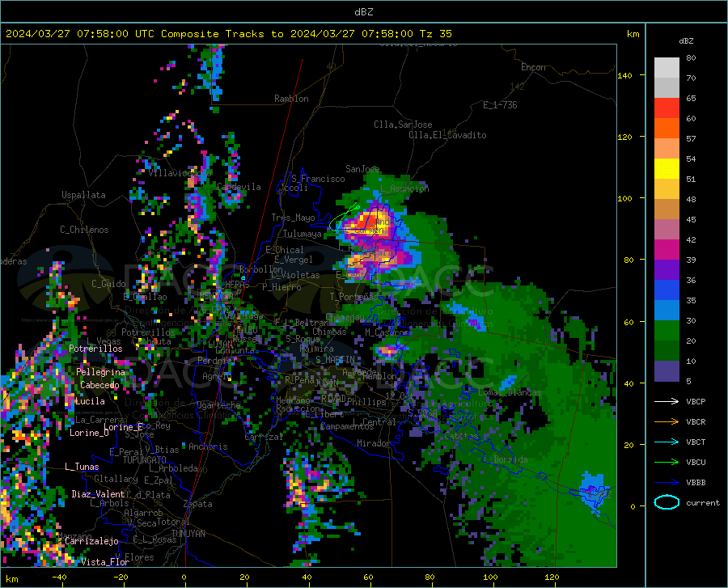
Task: Click the Pellegrina location label
Action: [100, 372]
